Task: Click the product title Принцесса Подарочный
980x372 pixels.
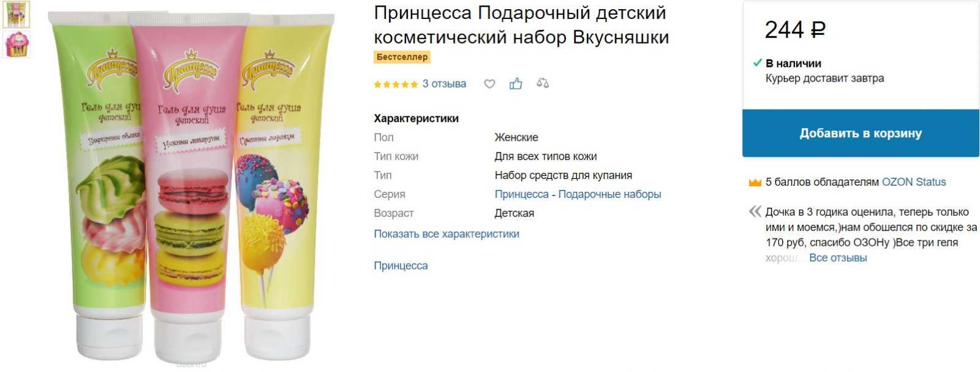Action: click(x=521, y=25)
